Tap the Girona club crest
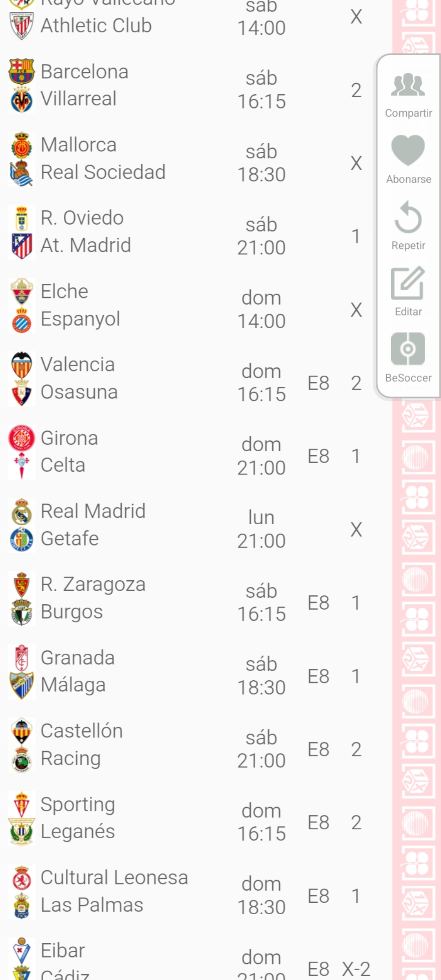This screenshot has height=980, width=441. [21, 438]
